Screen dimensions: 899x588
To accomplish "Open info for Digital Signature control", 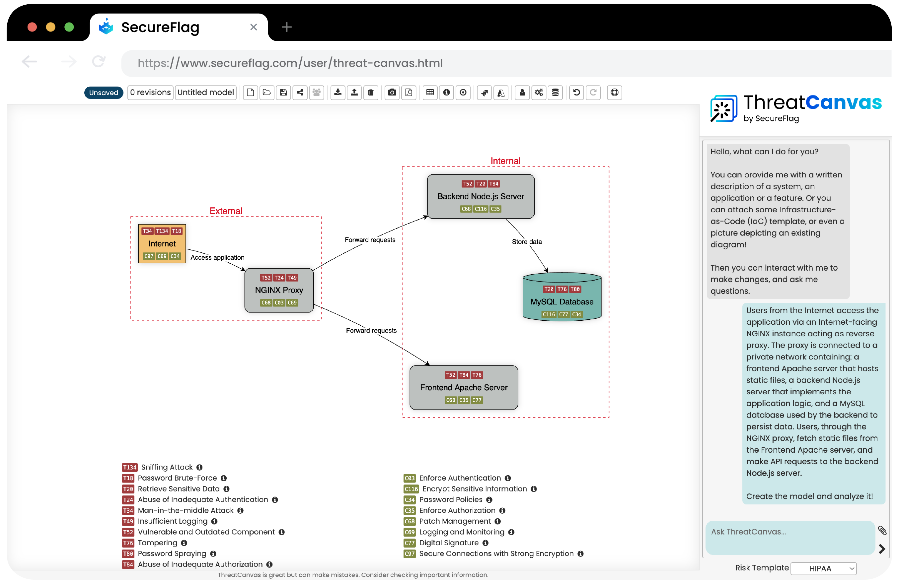I will (x=486, y=543).
